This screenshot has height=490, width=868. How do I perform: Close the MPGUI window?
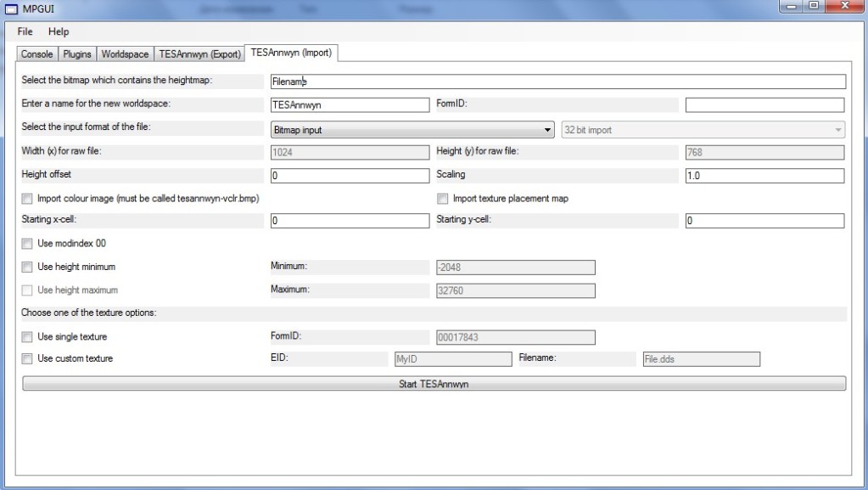845,6
